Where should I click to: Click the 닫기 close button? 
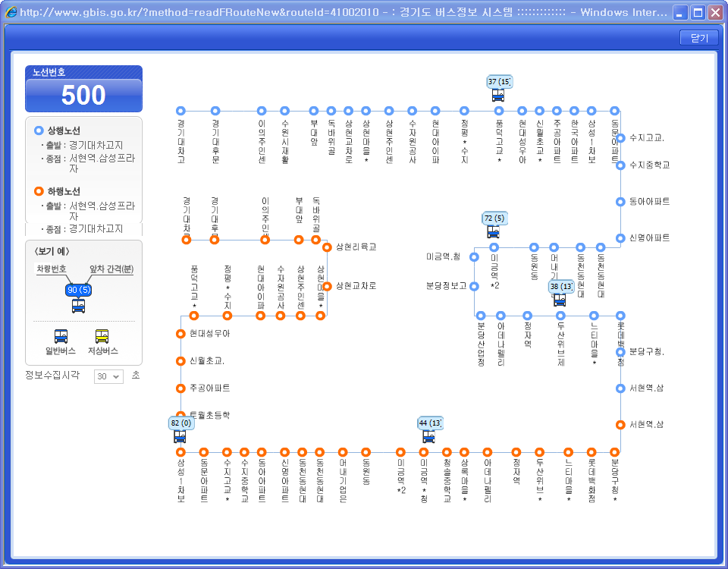click(x=698, y=38)
